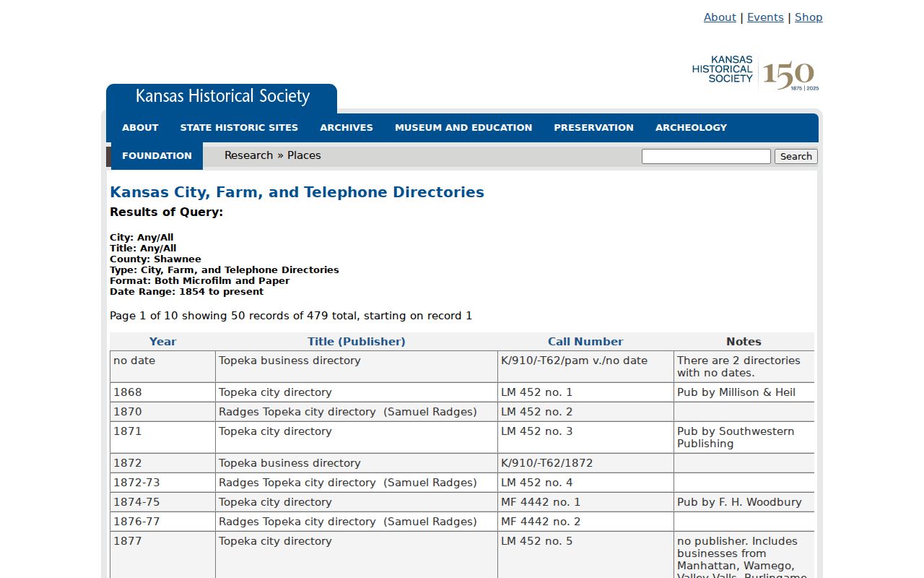
Task: Click the 1868 year cell
Action: coord(162,392)
